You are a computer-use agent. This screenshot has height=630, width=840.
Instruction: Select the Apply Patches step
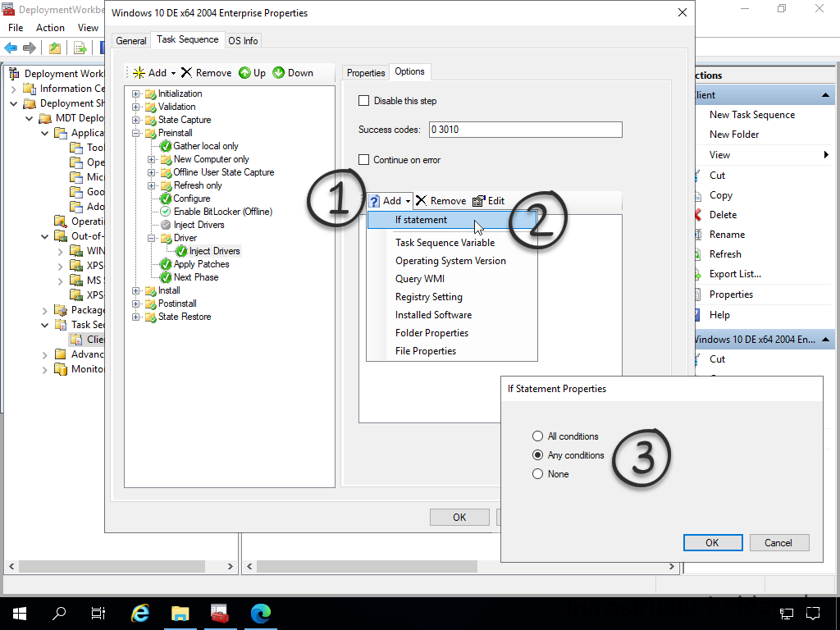coord(202,264)
